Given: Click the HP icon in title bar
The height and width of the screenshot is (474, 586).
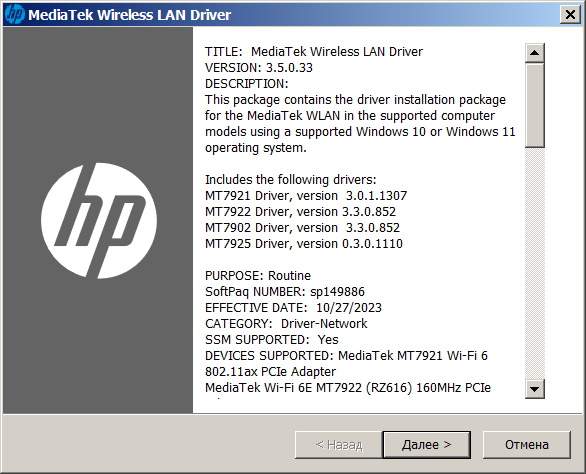Looking at the screenshot, I should pos(15,15).
